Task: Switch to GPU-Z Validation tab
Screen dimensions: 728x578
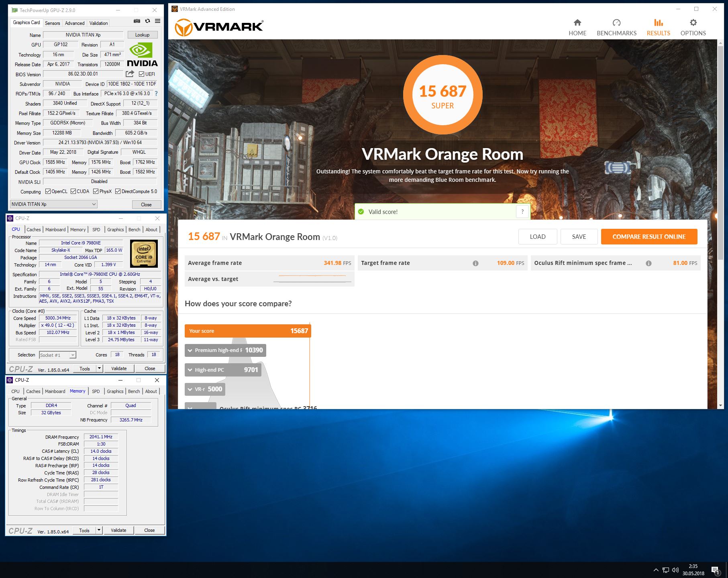Action: (98, 23)
